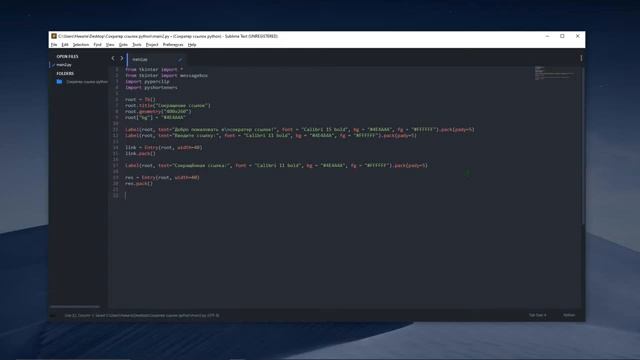Click the root.geometry code line

(x=158, y=111)
